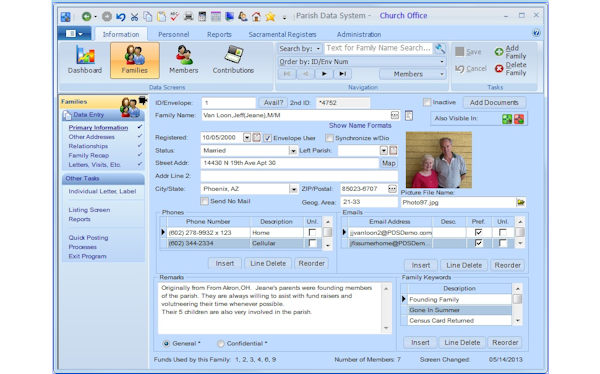Open the quick access toolbar customize arrow
This screenshot has height=374, width=600.
pos(284,17)
